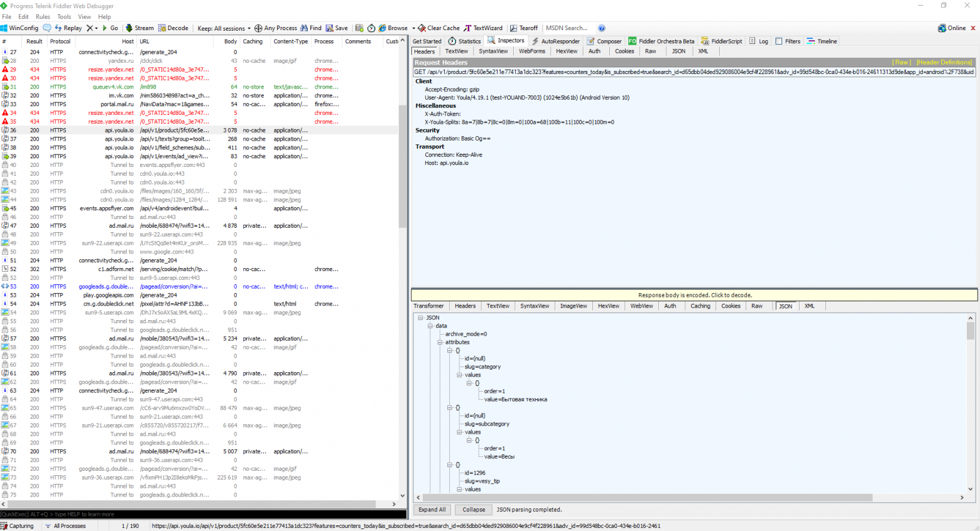The width and height of the screenshot is (980, 531).
Task: Click the comment speech bubble icon
Action: coord(47,28)
